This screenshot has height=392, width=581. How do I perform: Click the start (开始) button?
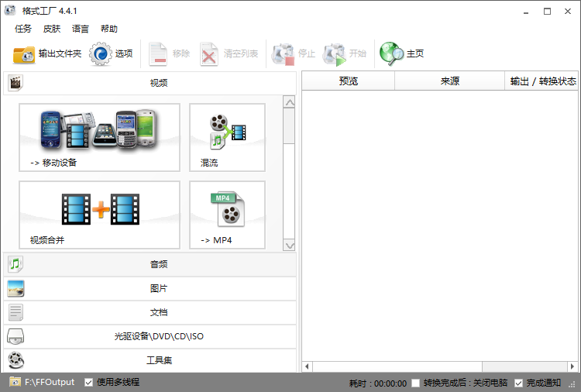pyautogui.click(x=335, y=54)
